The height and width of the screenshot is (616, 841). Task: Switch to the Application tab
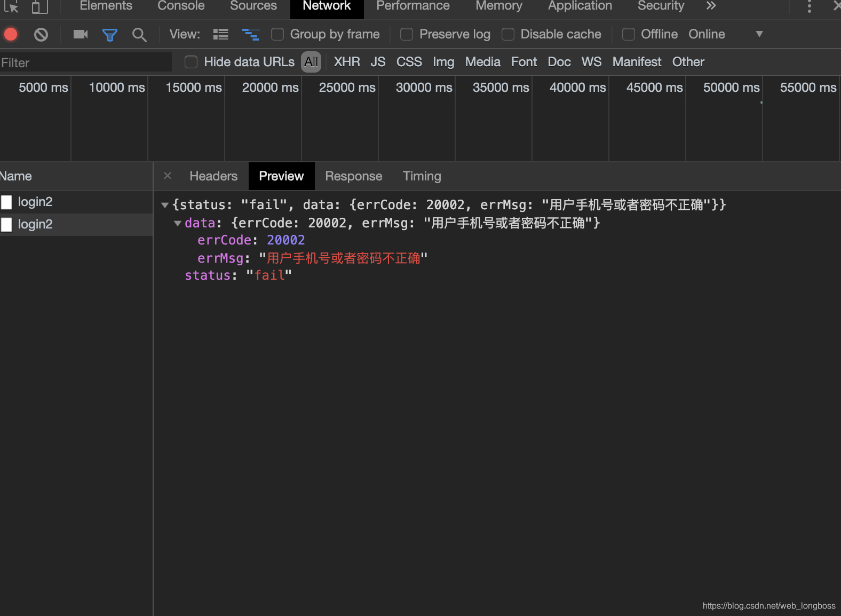(580, 6)
